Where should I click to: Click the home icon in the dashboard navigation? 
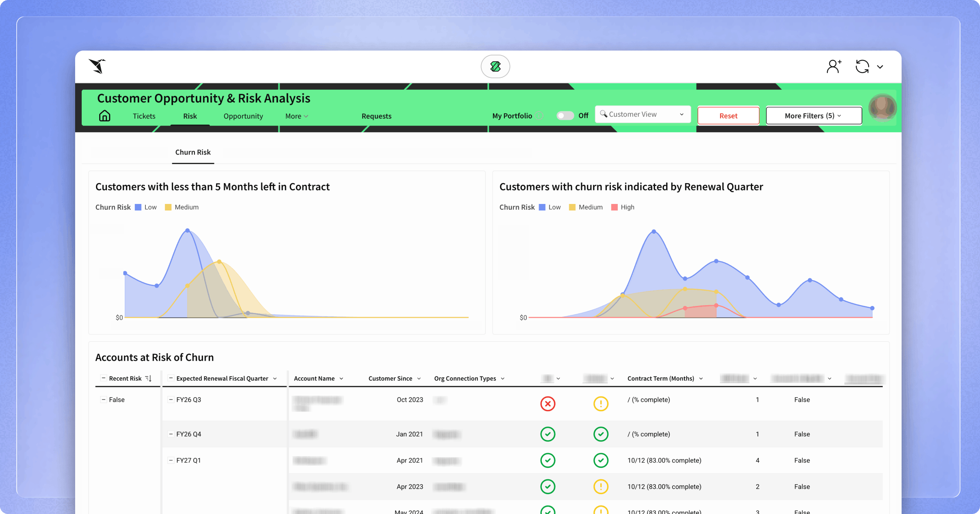pos(105,116)
